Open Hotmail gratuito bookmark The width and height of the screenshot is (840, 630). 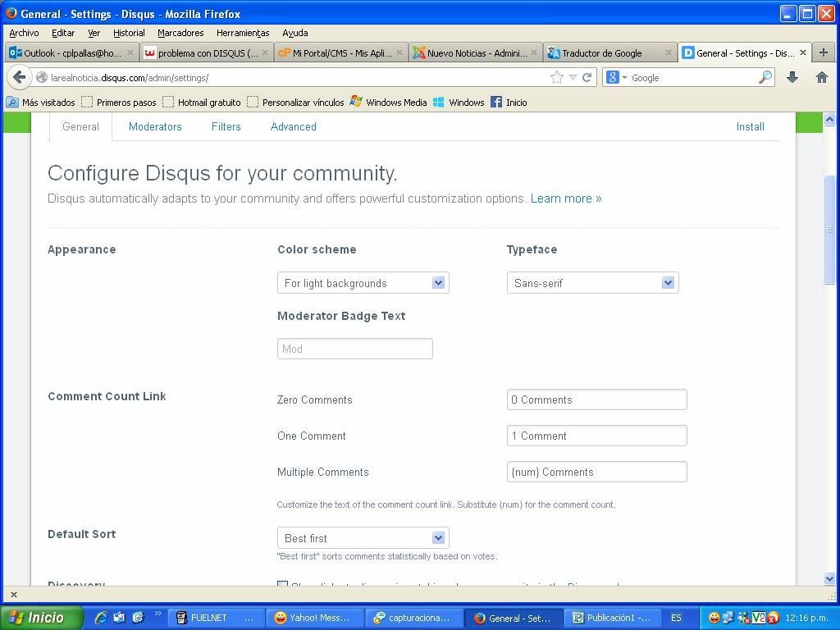[202, 102]
